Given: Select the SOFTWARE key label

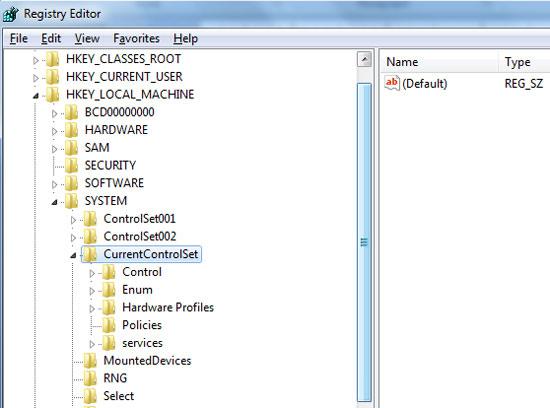Looking at the screenshot, I should (x=114, y=183).
